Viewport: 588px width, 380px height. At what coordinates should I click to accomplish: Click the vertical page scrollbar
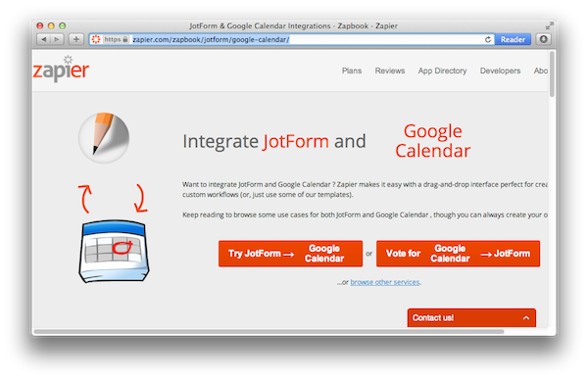point(552,74)
